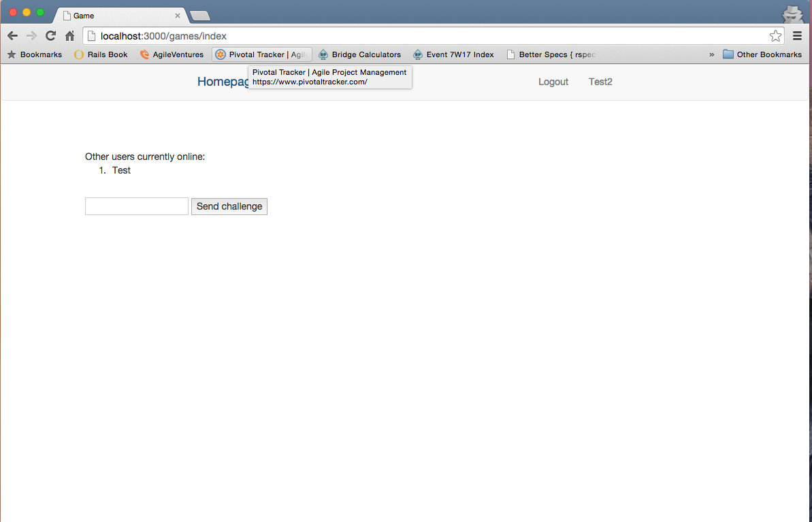This screenshot has height=522, width=812.
Task: Open the Other Bookmarks folder
Action: [762, 54]
